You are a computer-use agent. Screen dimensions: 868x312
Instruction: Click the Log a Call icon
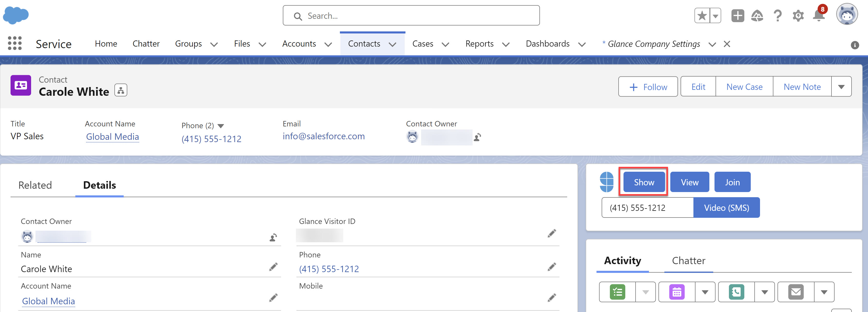click(736, 292)
